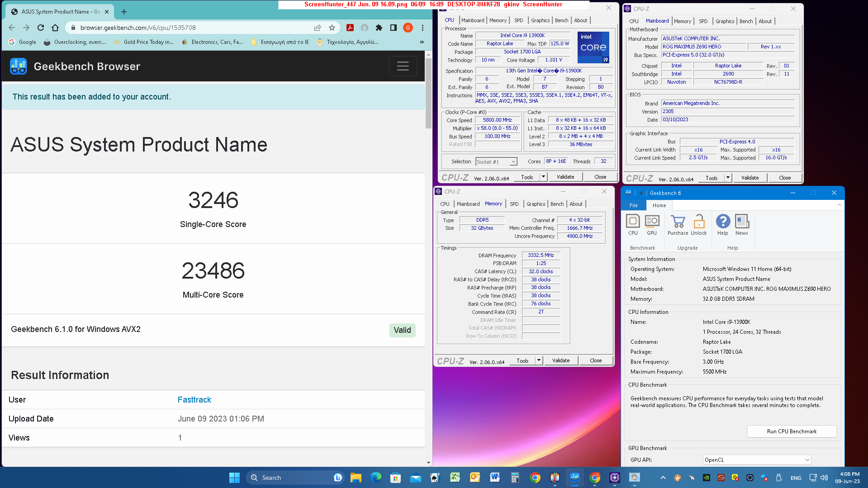Screen dimensions: 868x488
Task: Open News icon in Geekbench ribbon
Action: pos(742,225)
